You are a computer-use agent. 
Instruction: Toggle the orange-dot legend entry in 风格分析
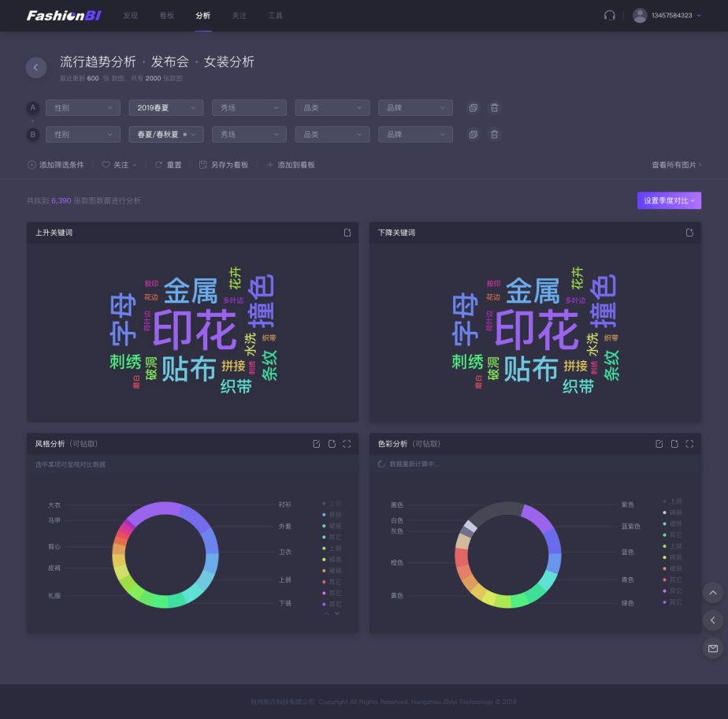332,570
